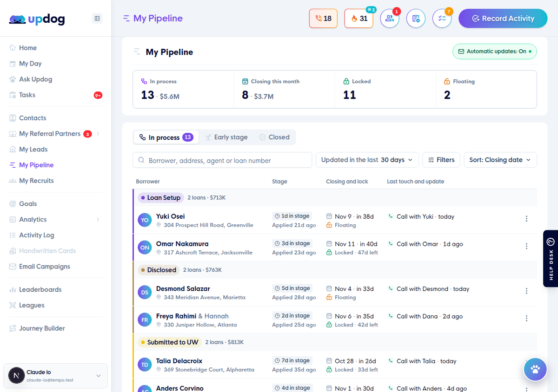Open row options for Omar Nakamura
This screenshot has width=558, height=392.
526,246
